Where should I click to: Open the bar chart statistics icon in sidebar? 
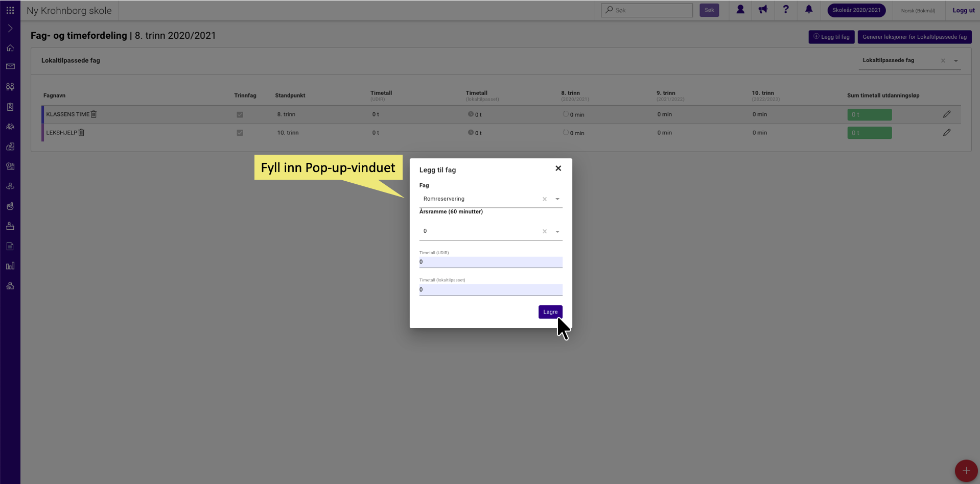click(10, 266)
